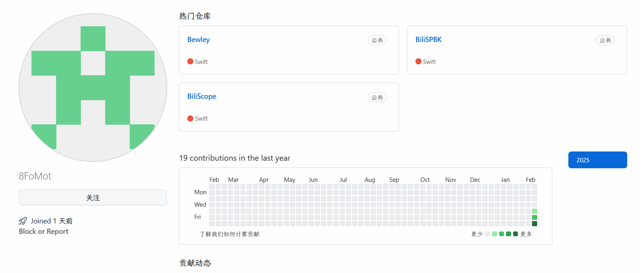Viewport: 644px width, 273px height.
Task: Click the rocket icon beside Joined
Action: [23, 221]
